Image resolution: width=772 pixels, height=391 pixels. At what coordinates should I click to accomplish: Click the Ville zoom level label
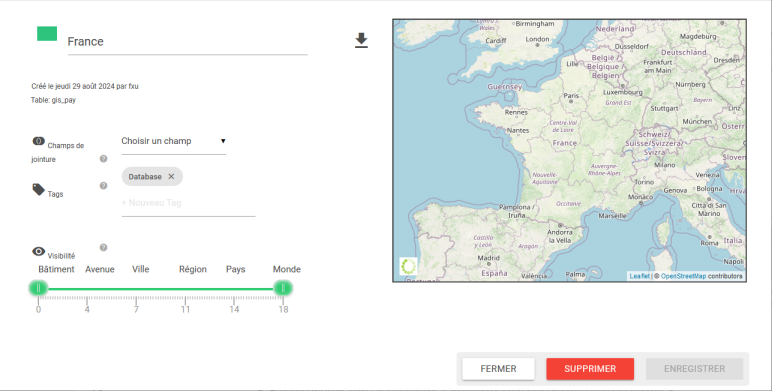pyautogui.click(x=140, y=269)
